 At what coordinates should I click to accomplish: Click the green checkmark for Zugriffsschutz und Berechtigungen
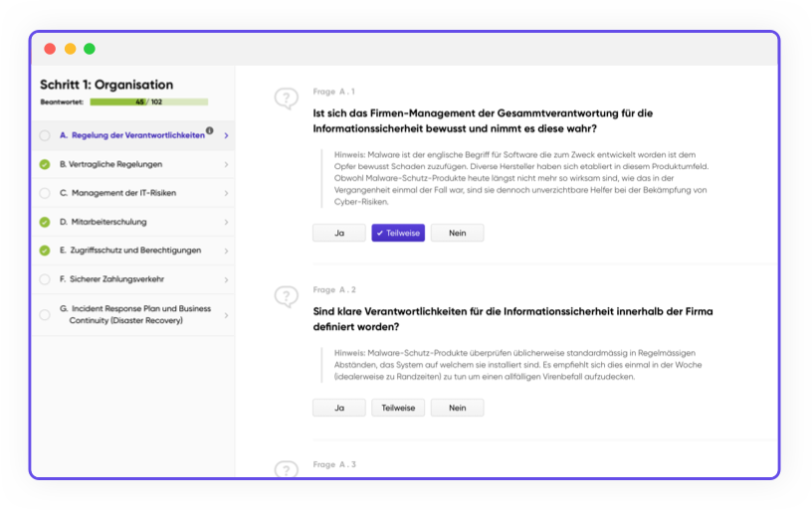click(45, 251)
